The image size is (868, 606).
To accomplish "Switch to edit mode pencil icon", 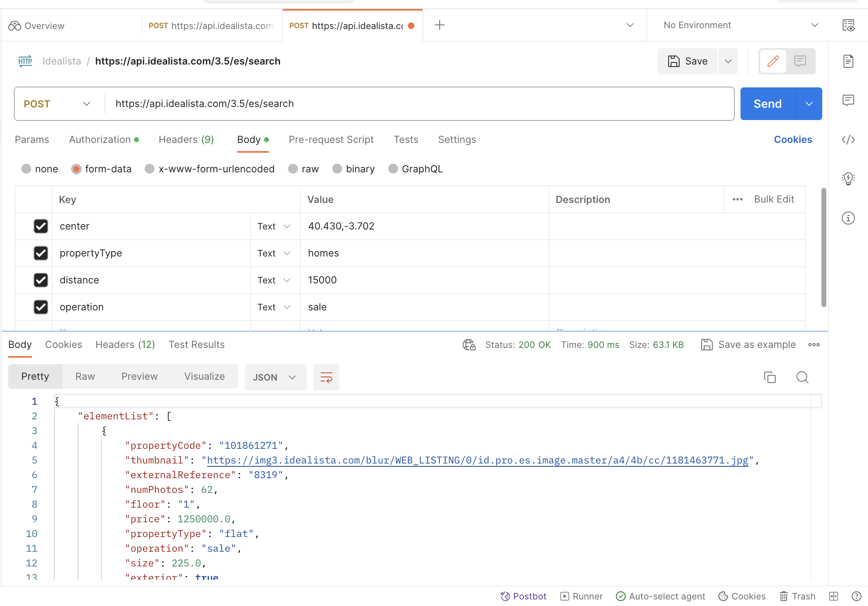I will [x=773, y=61].
